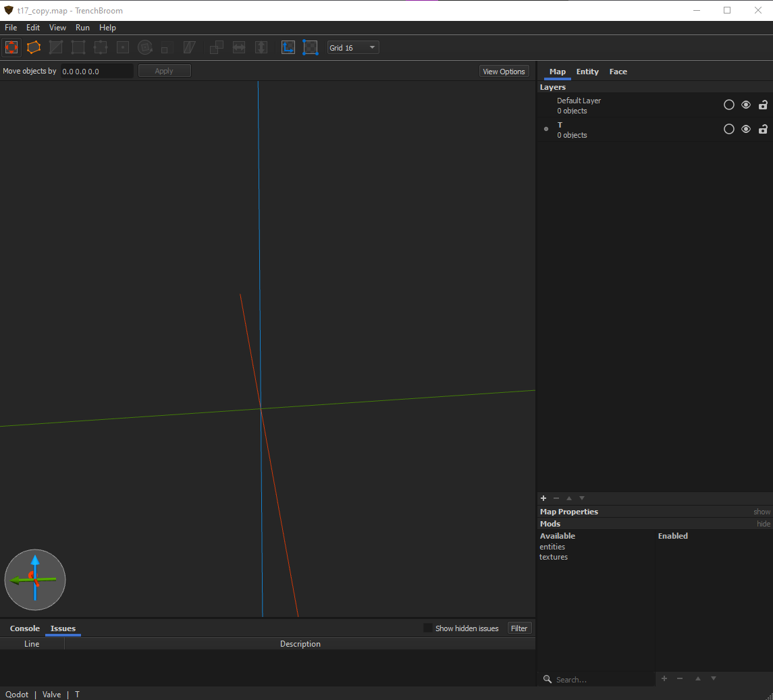773x700 pixels.
Task: Select the clip tool
Action: pyautogui.click(x=56, y=47)
